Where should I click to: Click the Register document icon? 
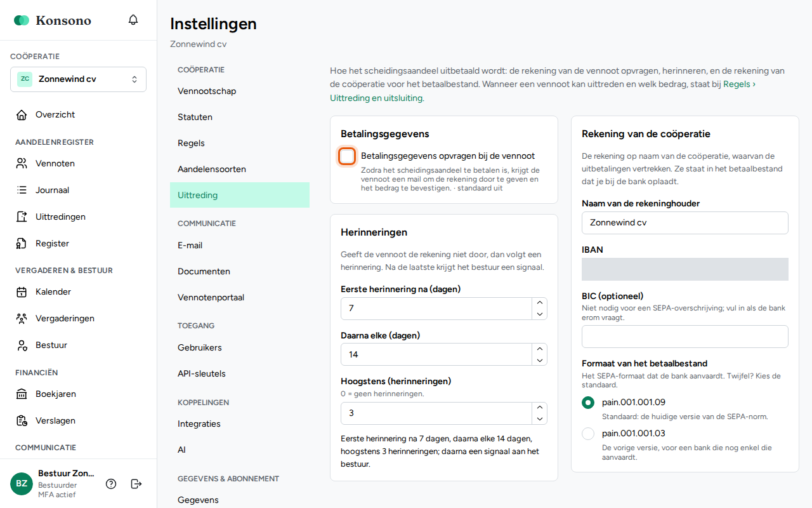pyautogui.click(x=22, y=244)
